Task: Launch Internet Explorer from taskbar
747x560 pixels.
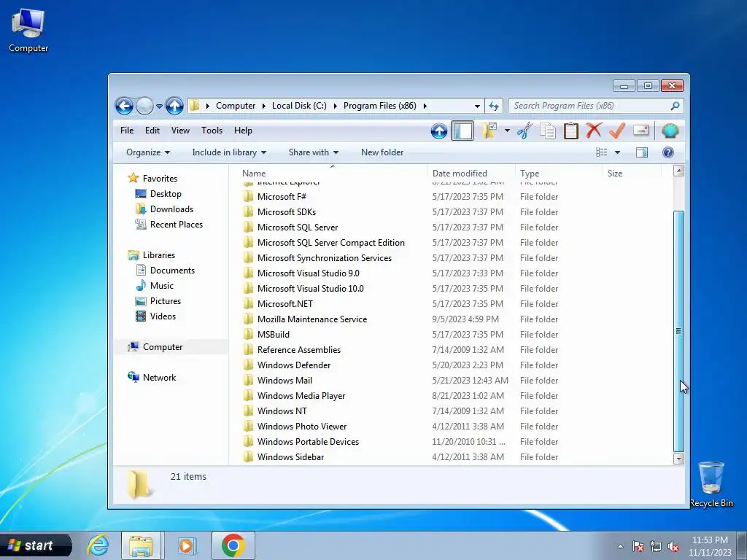Action: coord(98,545)
